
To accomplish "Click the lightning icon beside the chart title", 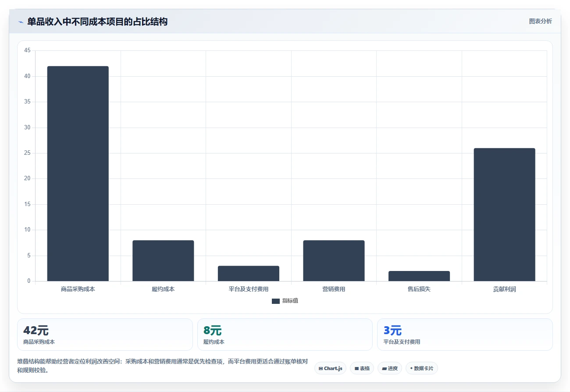I will [x=21, y=22].
